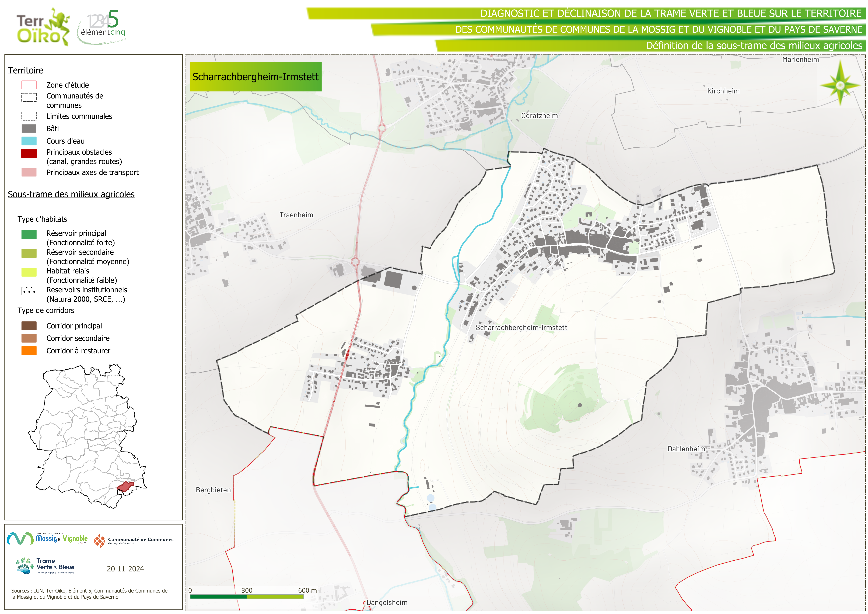Image resolution: width=868 pixels, height=614 pixels.
Task: Click the Scharrachbergheim-Irmstett green title box
Action: pyautogui.click(x=255, y=77)
